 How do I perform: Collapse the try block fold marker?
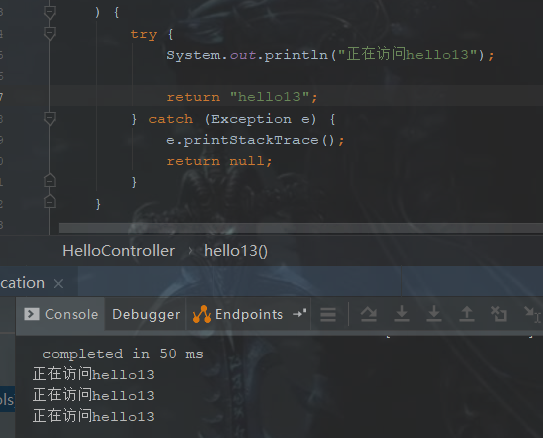tap(50, 34)
